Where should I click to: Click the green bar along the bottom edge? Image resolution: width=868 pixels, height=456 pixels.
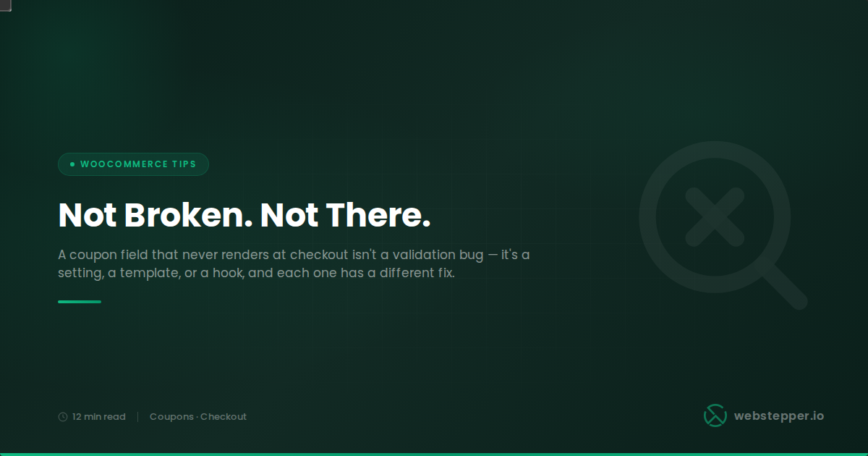434,455
